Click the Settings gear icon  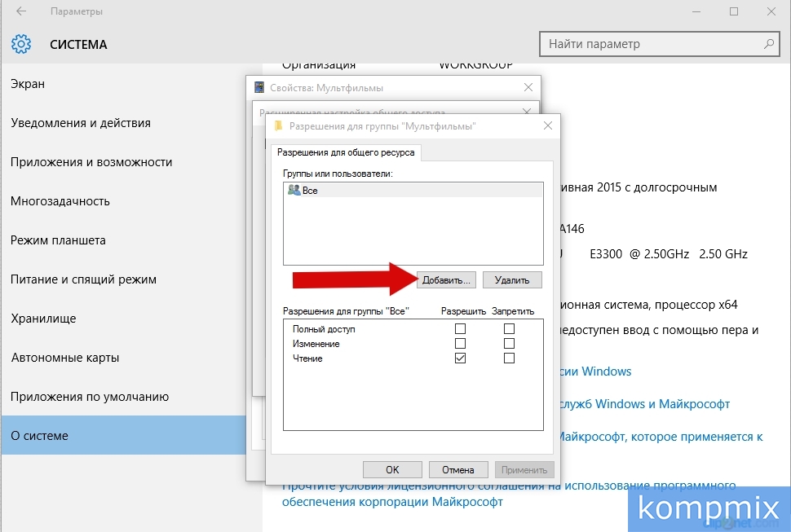[x=21, y=44]
